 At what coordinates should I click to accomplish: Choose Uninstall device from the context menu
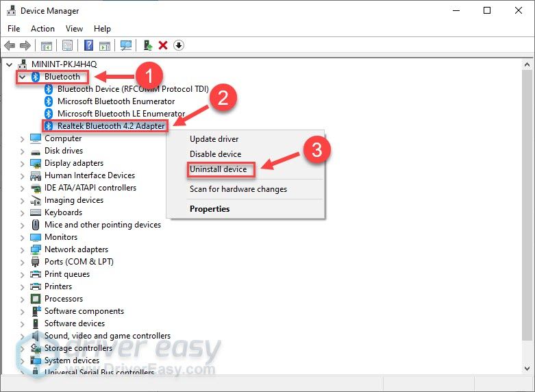tap(218, 169)
